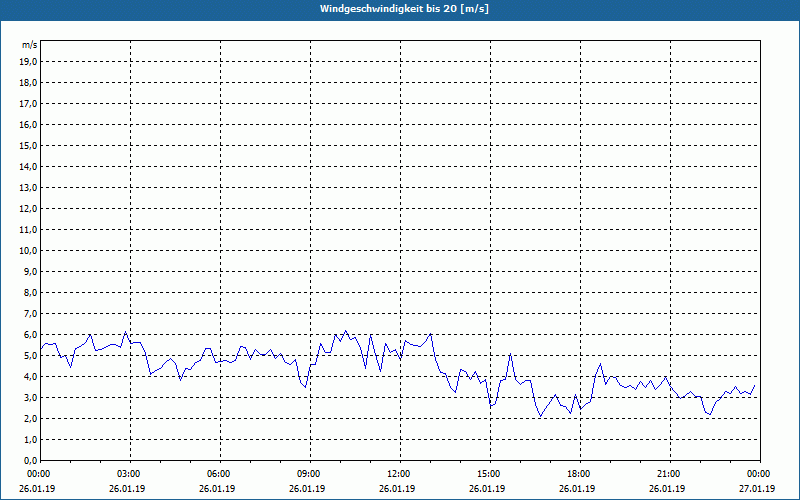
Task: Click the 27.01.19 date label
Action: point(757,489)
